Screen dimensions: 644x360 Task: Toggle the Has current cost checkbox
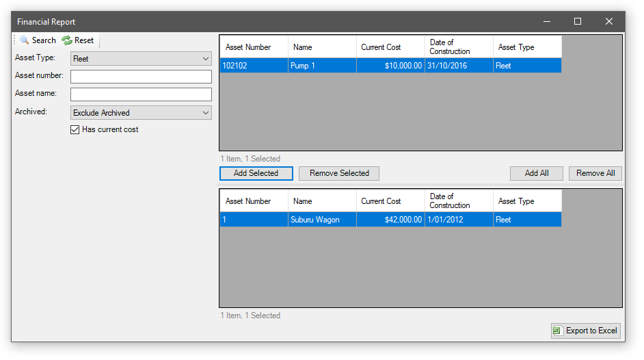coord(75,129)
